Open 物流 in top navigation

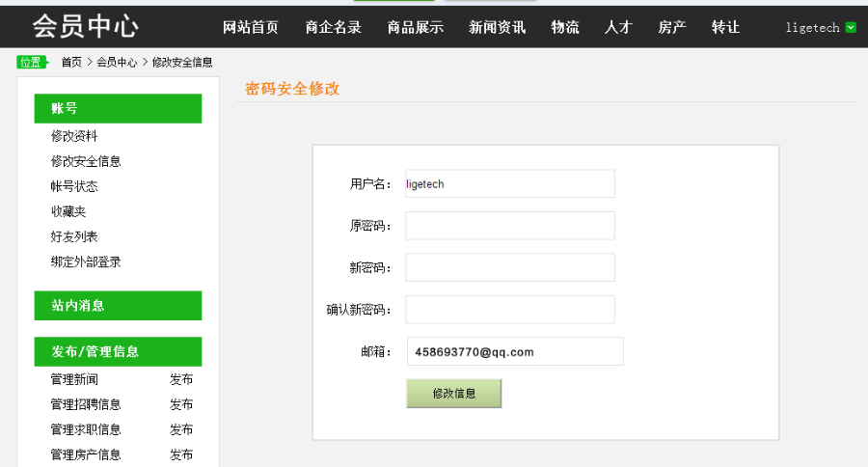point(565,27)
